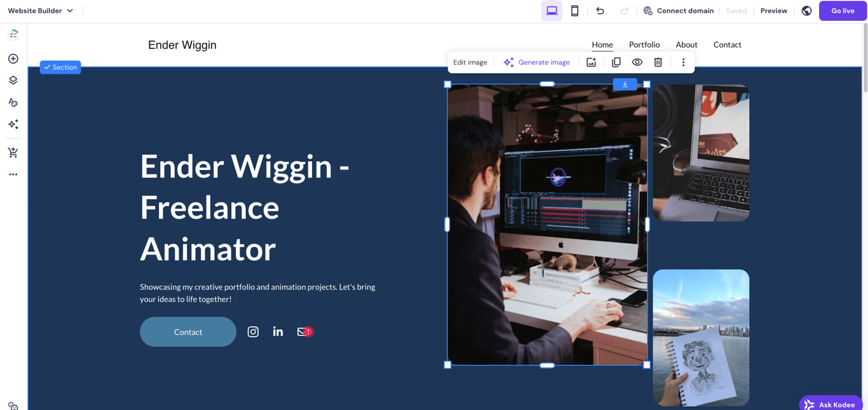868x410 pixels.
Task: Open the Sections panel in the sidebar
Action: (x=13, y=80)
